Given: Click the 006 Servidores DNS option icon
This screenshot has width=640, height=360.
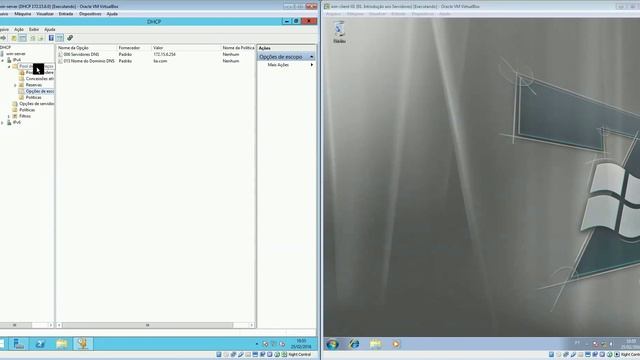Looking at the screenshot, I should point(60,54).
